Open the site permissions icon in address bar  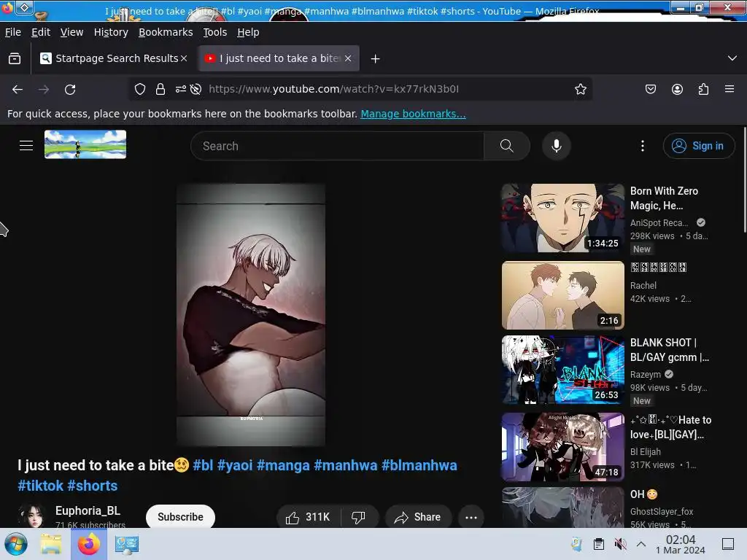(181, 89)
